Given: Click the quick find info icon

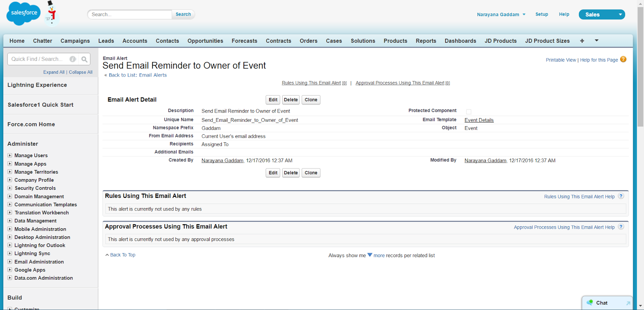Looking at the screenshot, I should [x=73, y=59].
